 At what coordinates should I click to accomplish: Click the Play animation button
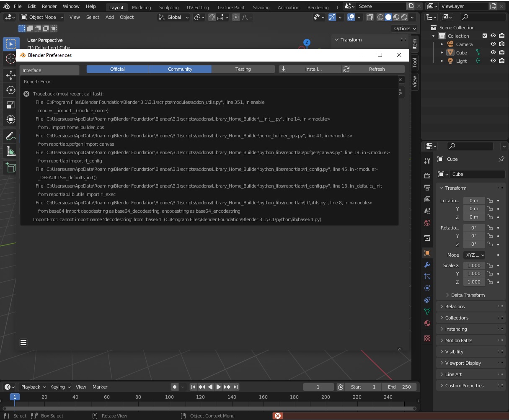click(x=219, y=387)
